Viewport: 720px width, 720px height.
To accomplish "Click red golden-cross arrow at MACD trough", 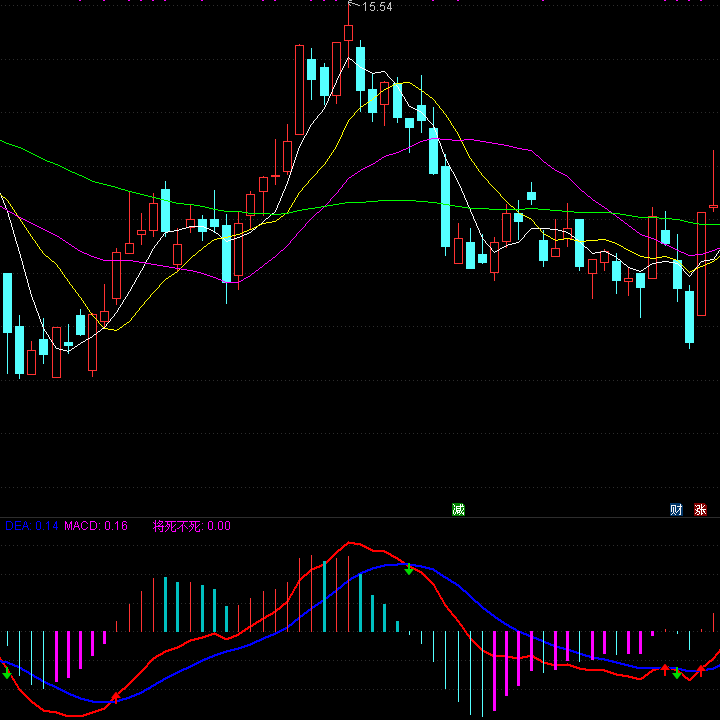I will pyautogui.click(x=116, y=697).
